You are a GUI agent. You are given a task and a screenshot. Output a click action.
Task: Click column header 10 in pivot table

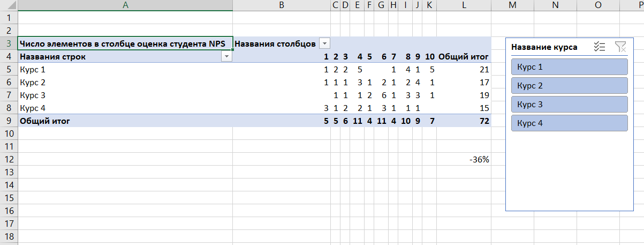click(x=430, y=56)
